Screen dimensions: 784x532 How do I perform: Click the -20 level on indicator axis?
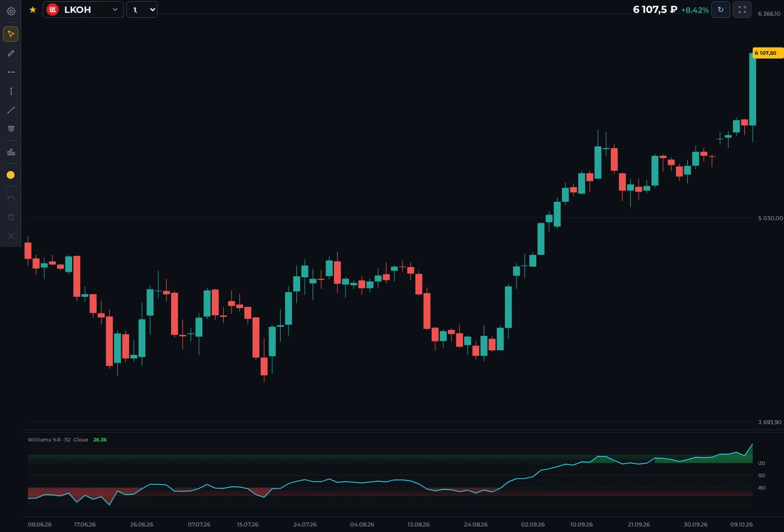[x=761, y=463]
